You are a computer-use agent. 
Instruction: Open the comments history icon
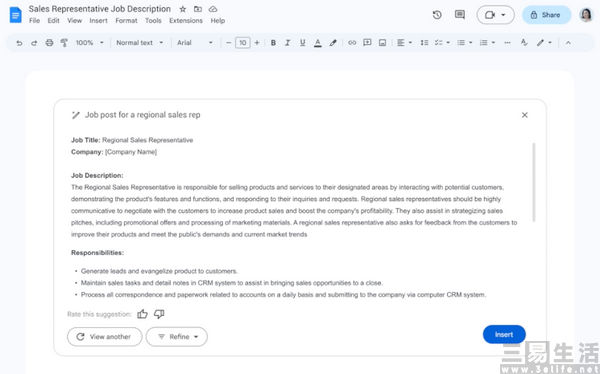point(460,15)
